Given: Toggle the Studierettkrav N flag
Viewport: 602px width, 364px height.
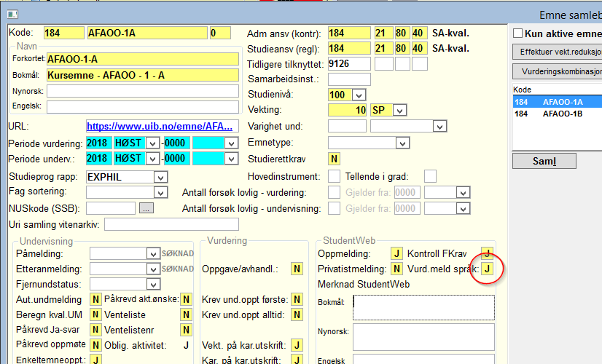Looking at the screenshot, I should [x=334, y=159].
